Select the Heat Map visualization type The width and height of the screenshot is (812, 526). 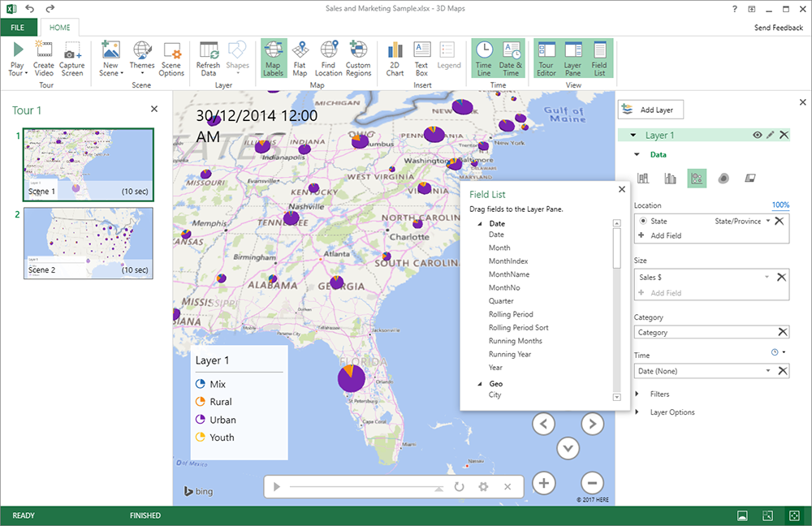(x=723, y=178)
